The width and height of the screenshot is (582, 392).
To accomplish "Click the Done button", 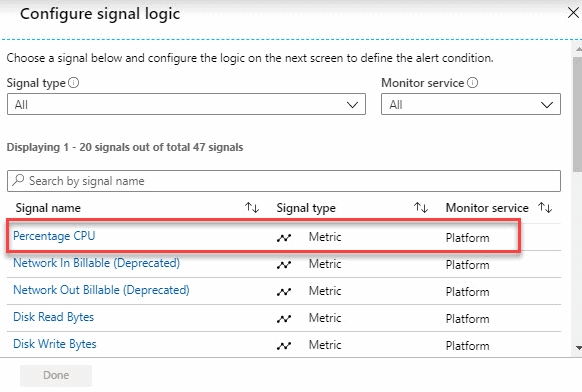I will tap(56, 375).
